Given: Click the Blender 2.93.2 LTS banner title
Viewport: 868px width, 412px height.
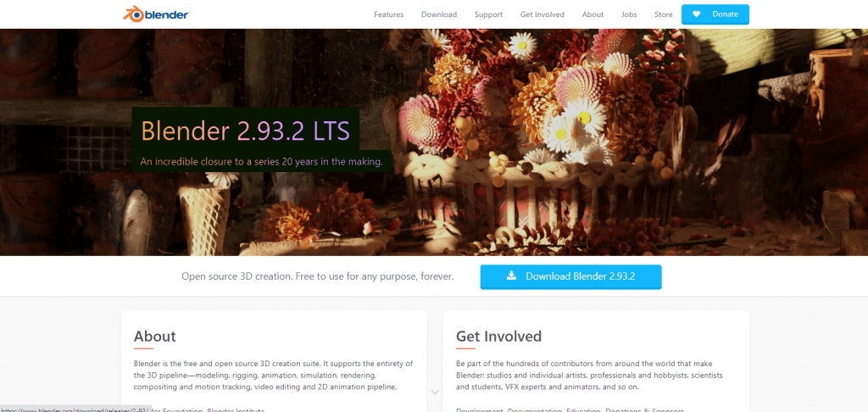Looking at the screenshot, I should (245, 131).
